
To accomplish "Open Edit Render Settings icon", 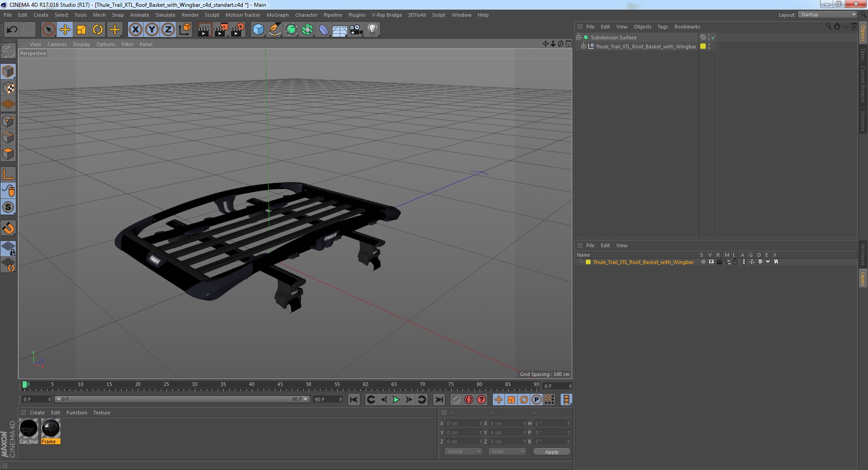I will (237, 30).
